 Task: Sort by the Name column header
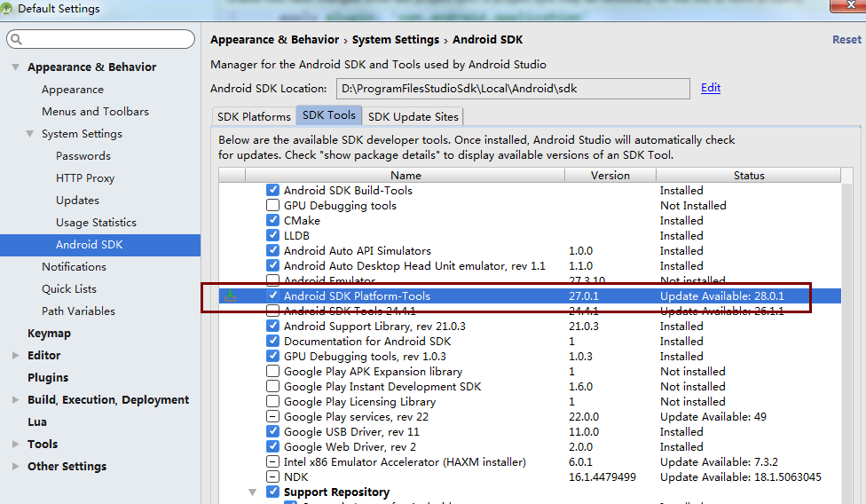tap(405, 175)
